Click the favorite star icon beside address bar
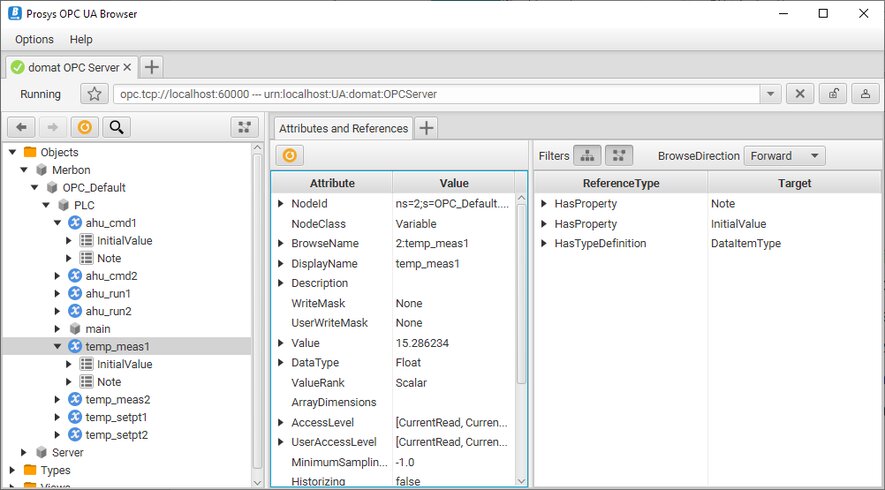The width and height of the screenshot is (885, 490). click(94, 94)
